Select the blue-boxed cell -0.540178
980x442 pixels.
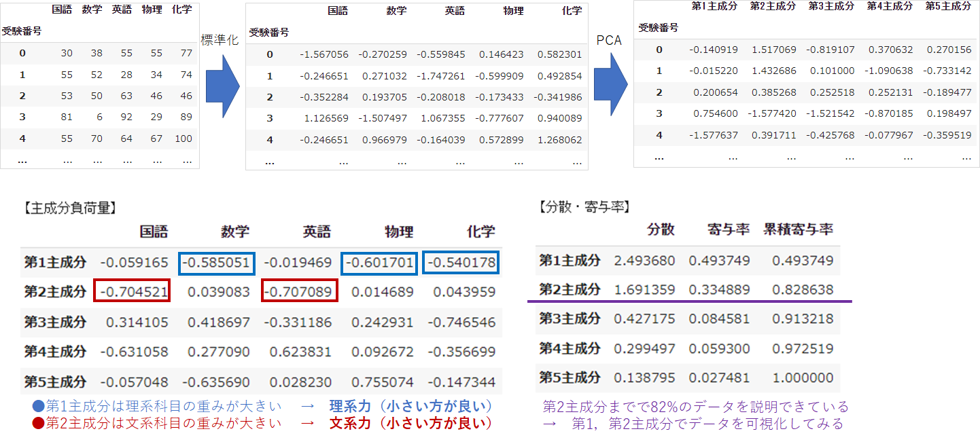click(459, 262)
